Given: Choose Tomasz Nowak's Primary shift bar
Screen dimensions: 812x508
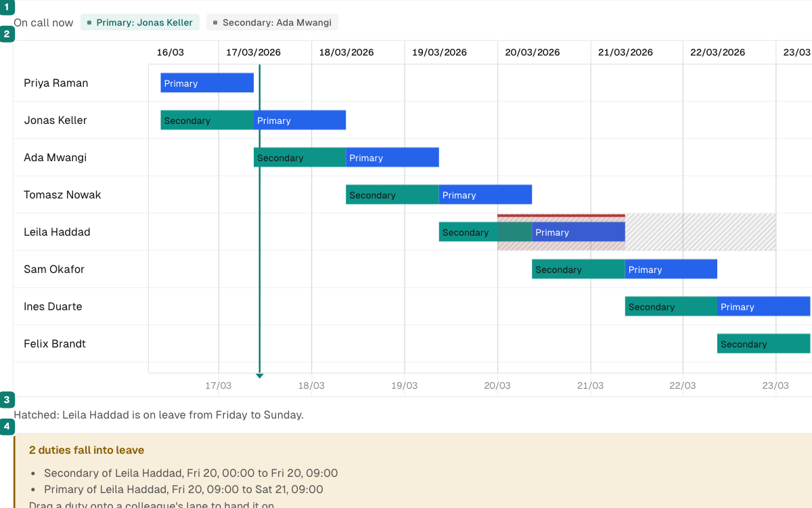Looking at the screenshot, I should [x=485, y=194].
